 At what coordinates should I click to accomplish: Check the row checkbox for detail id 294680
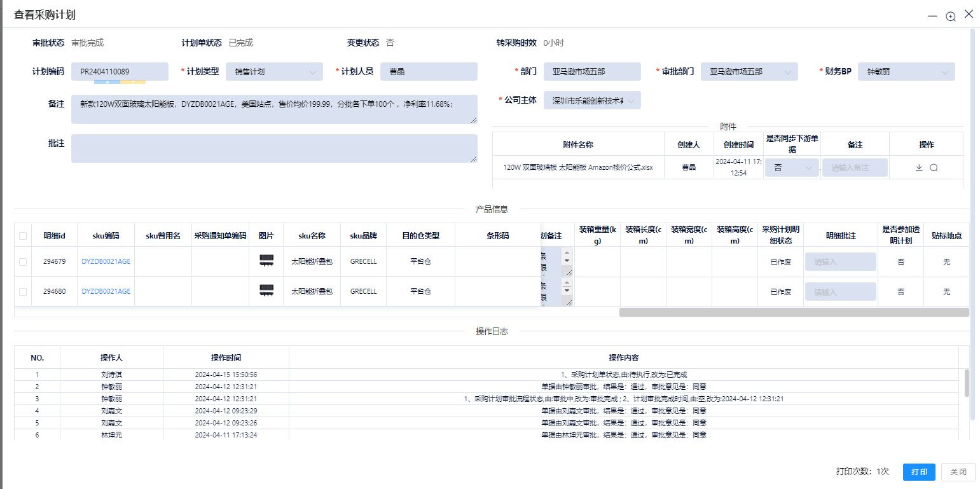pyautogui.click(x=22, y=291)
